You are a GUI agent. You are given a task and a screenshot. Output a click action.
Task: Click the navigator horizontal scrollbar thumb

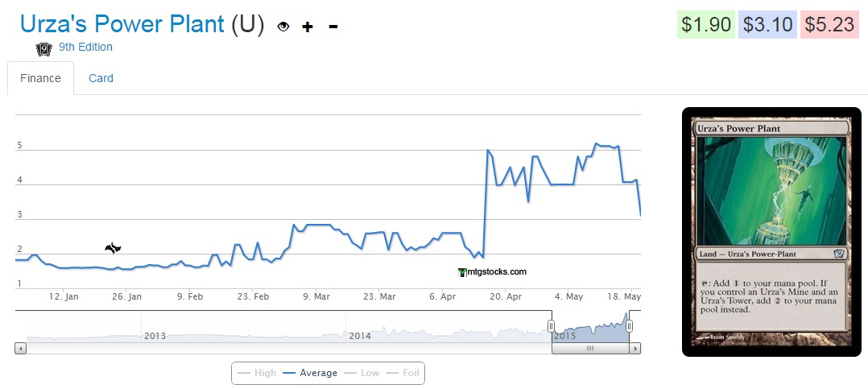click(x=589, y=349)
